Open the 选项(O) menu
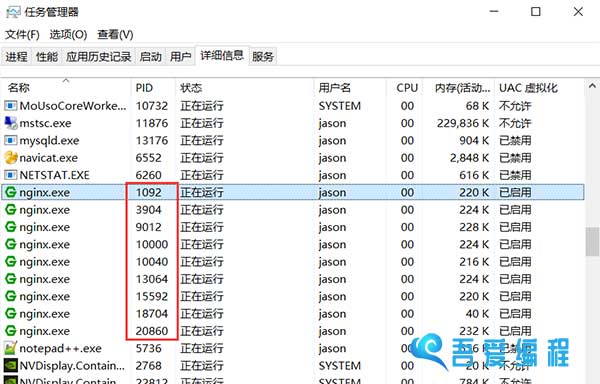Viewport: 600px width, 384px height. click(x=68, y=35)
